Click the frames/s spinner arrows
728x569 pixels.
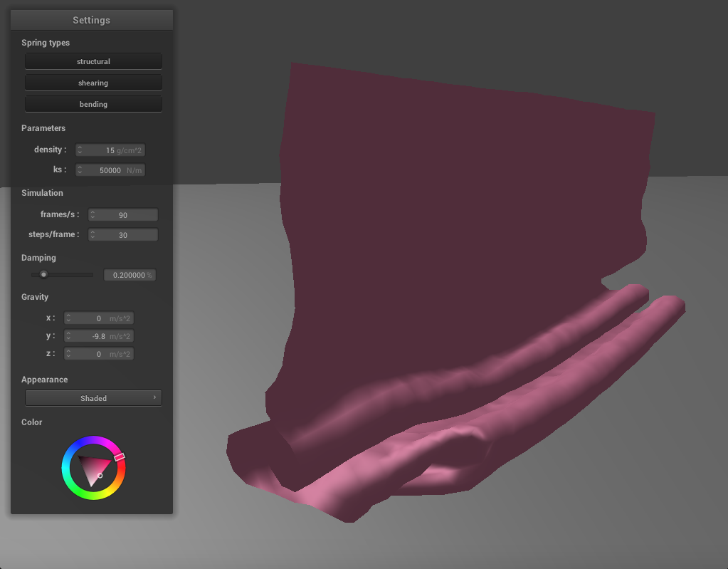tap(92, 215)
